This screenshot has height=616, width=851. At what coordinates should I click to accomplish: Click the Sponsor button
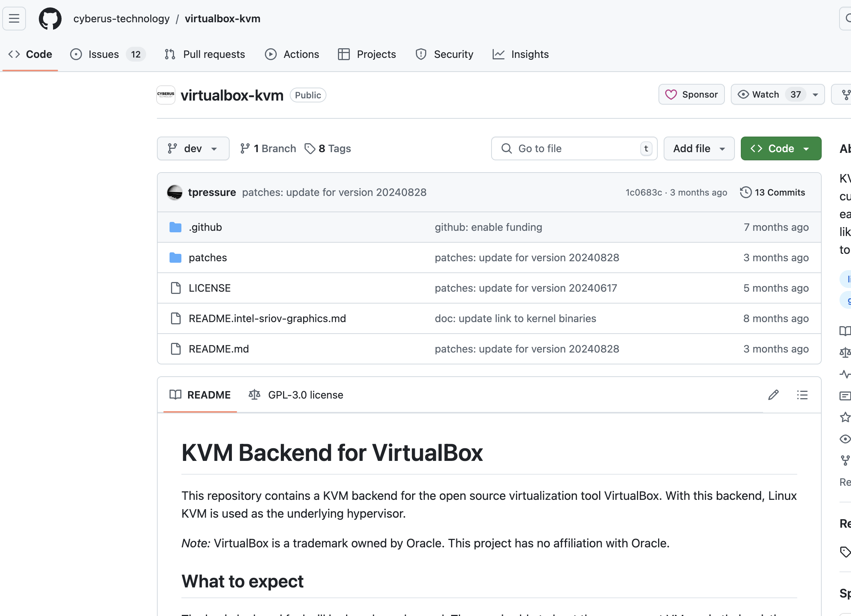click(x=691, y=94)
